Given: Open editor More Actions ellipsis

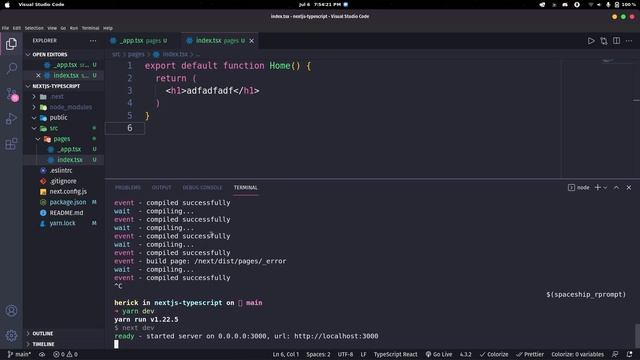Looking at the screenshot, I should click(x=629, y=41).
